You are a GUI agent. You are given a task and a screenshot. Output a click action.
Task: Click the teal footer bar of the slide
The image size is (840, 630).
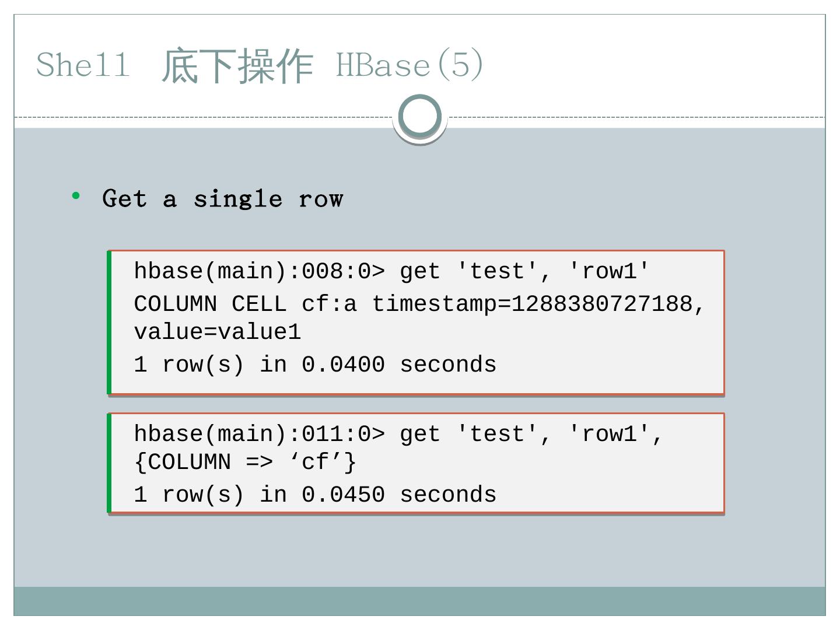420,601
